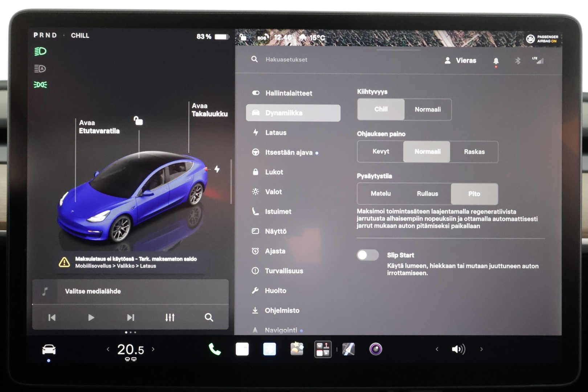Play media with the play button
The image size is (588, 392).
pyautogui.click(x=91, y=318)
